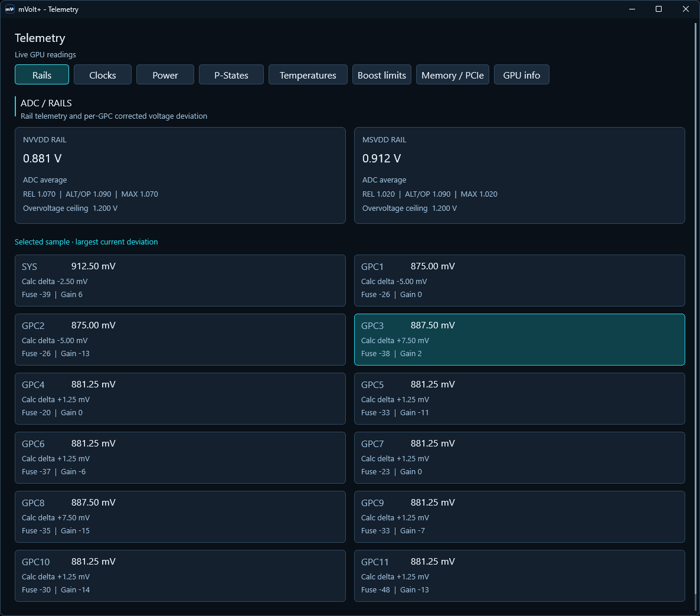Minimize the mVolt+ window
The image size is (700, 616).
tap(632, 9)
